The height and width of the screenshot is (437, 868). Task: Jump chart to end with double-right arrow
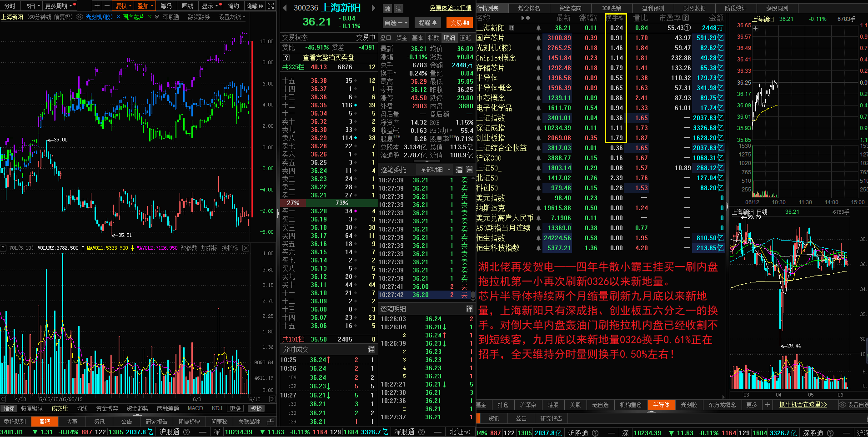pyautogui.click(x=272, y=399)
